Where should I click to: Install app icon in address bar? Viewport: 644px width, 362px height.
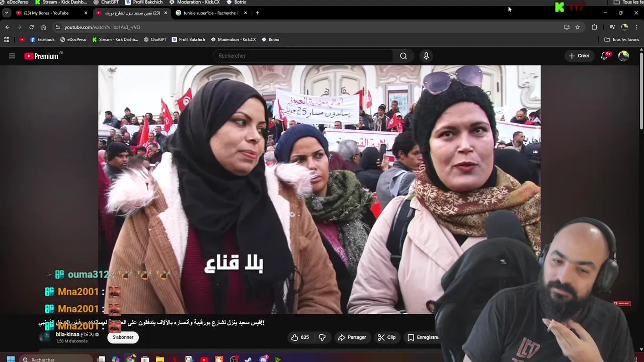(x=567, y=27)
